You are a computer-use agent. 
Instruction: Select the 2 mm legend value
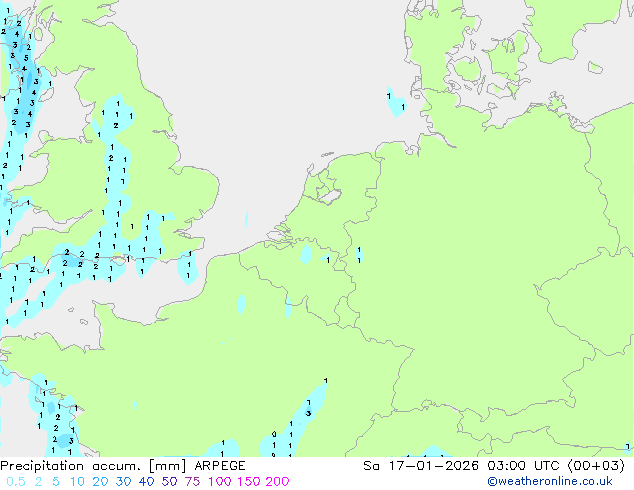38,482
